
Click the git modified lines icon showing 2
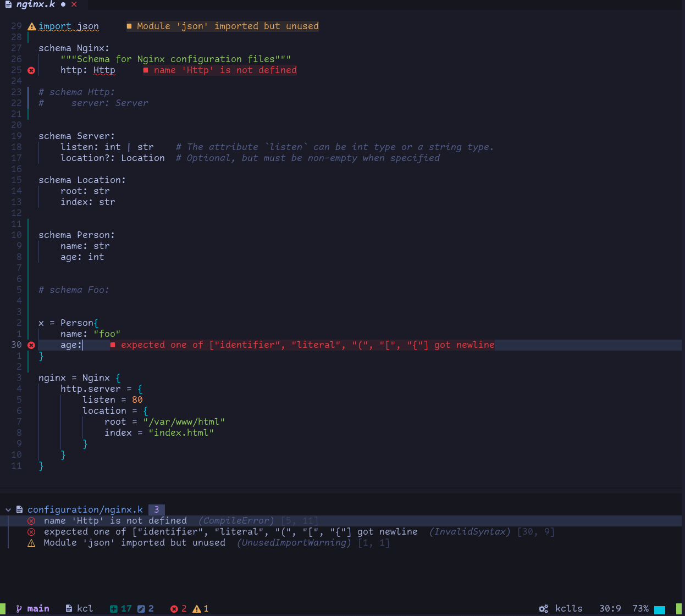(x=141, y=609)
